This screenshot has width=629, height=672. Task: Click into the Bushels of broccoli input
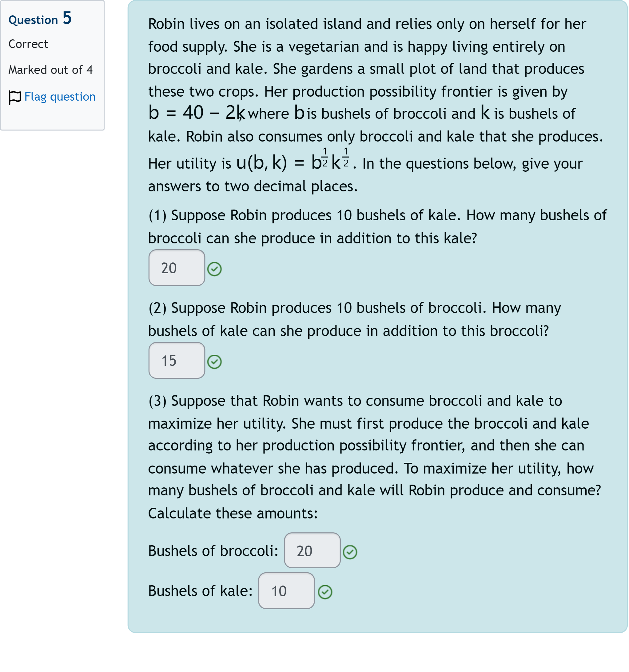(x=312, y=551)
